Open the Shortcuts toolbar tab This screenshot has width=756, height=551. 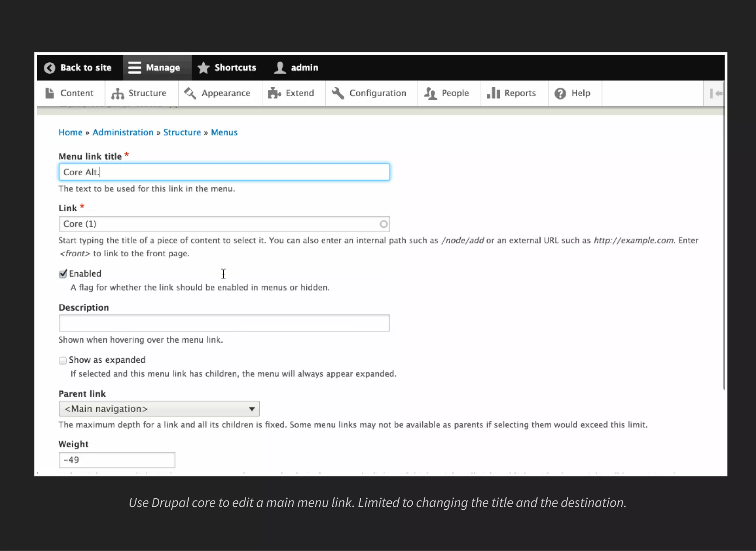[227, 68]
